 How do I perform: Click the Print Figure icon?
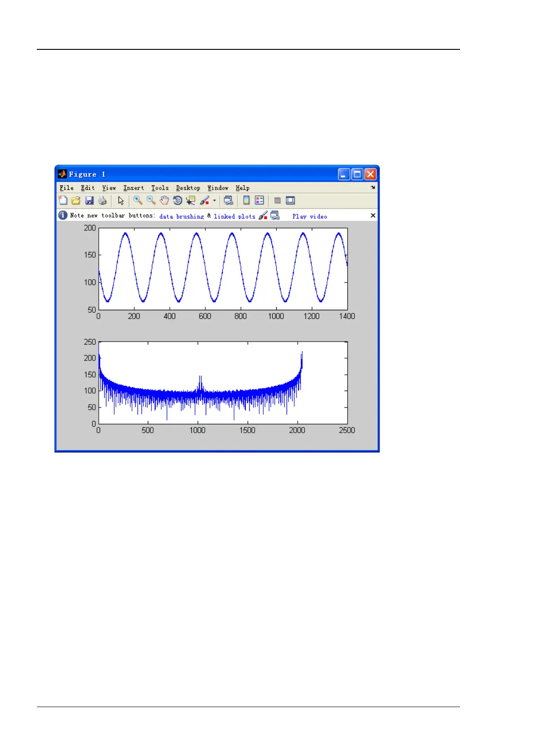(102, 201)
